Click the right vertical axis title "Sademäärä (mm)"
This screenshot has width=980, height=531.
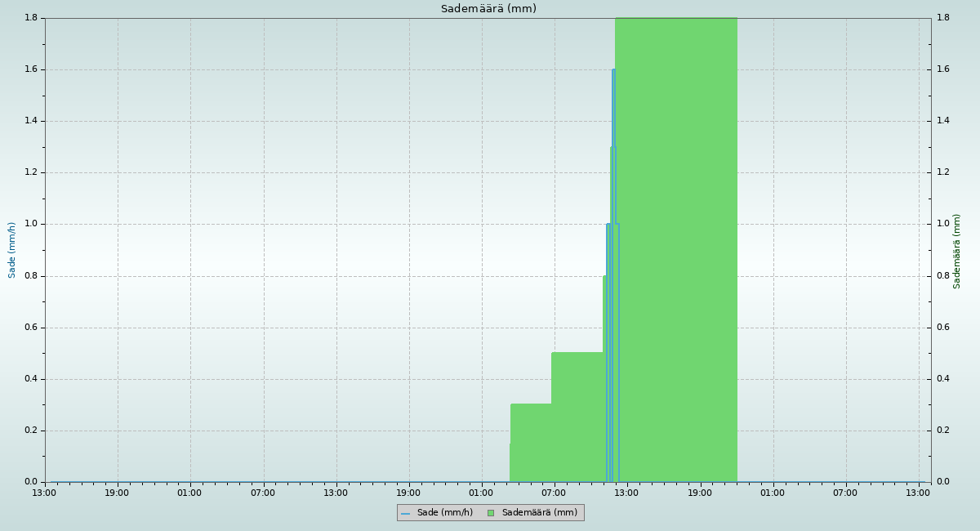click(957, 251)
